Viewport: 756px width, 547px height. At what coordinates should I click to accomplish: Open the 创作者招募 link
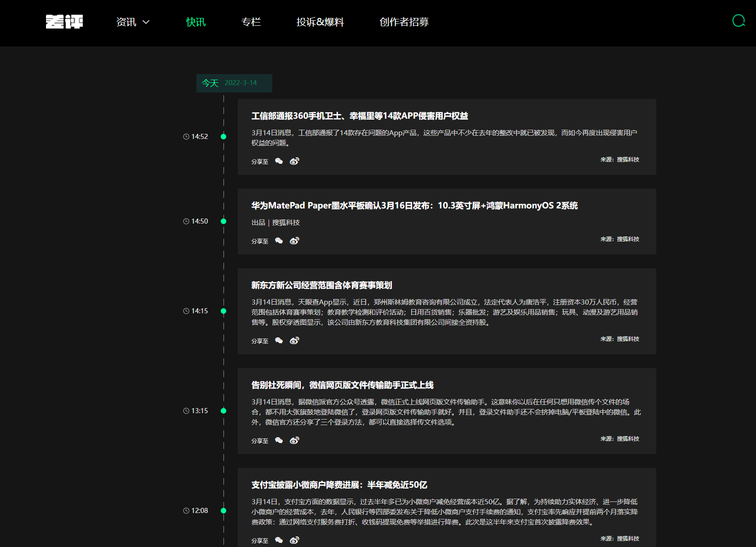pyautogui.click(x=404, y=22)
